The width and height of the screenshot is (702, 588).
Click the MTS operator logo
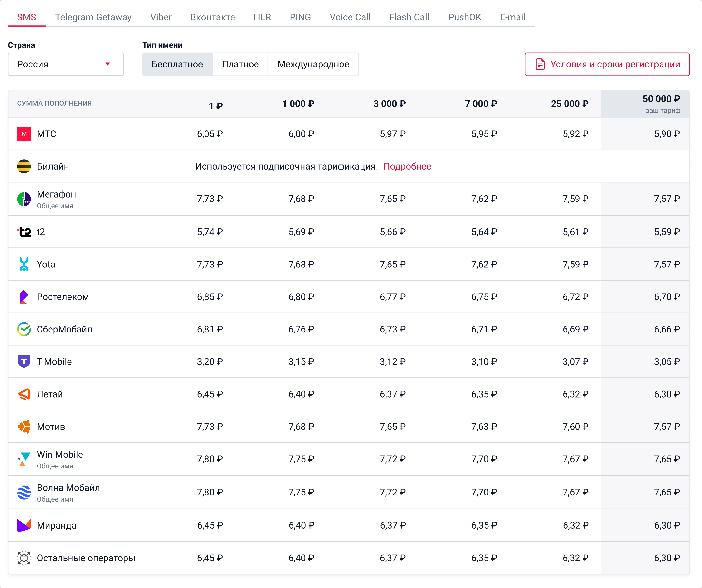tap(24, 134)
